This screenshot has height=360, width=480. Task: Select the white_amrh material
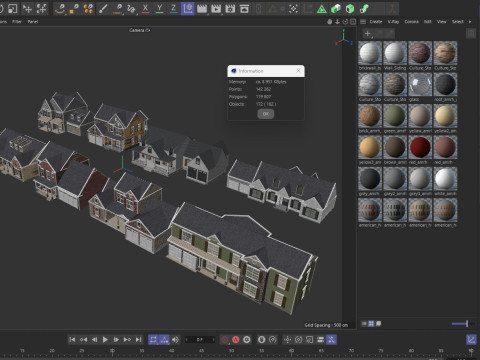[x=445, y=178]
